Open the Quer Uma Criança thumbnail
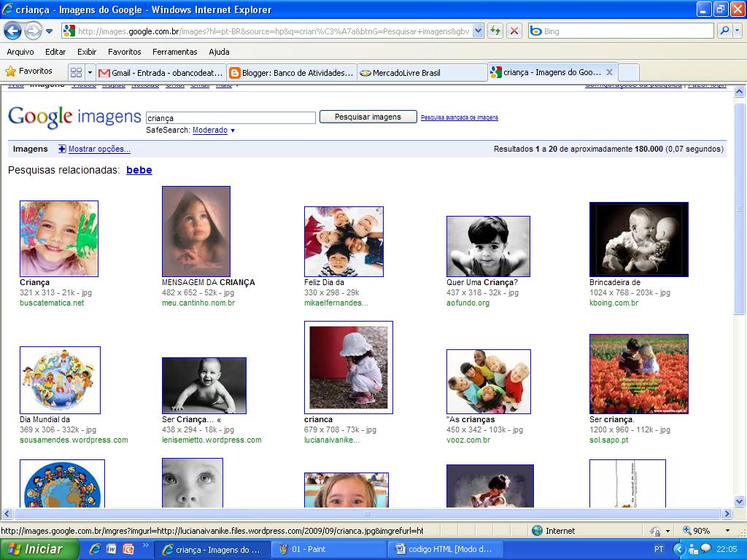 point(488,246)
